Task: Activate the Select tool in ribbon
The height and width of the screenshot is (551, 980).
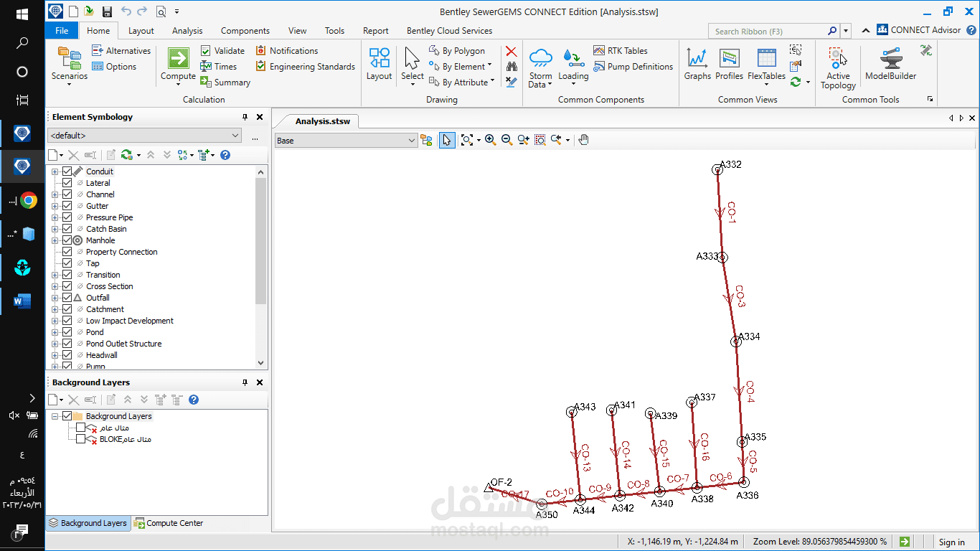Action: click(412, 65)
